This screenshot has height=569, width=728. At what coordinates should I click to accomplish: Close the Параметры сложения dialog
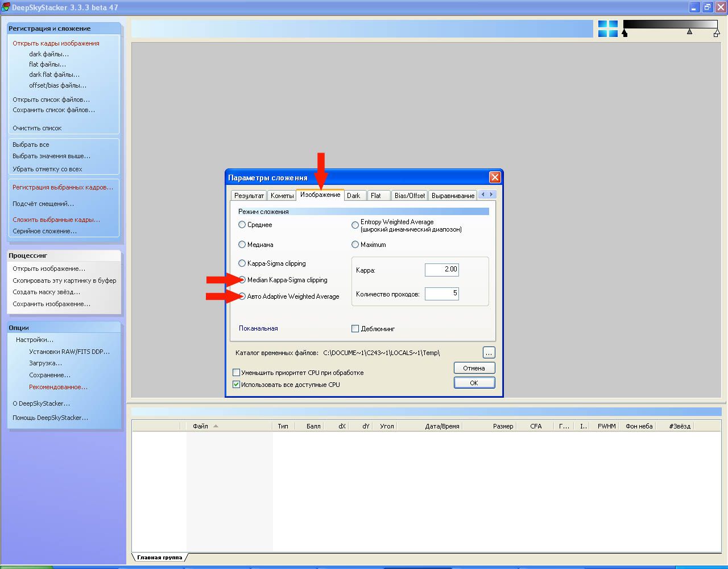(495, 178)
